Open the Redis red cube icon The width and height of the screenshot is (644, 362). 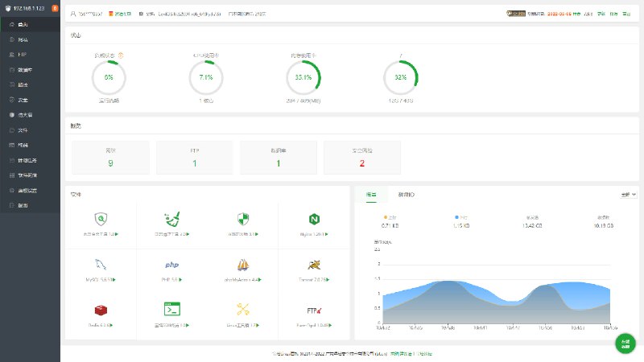point(101,310)
